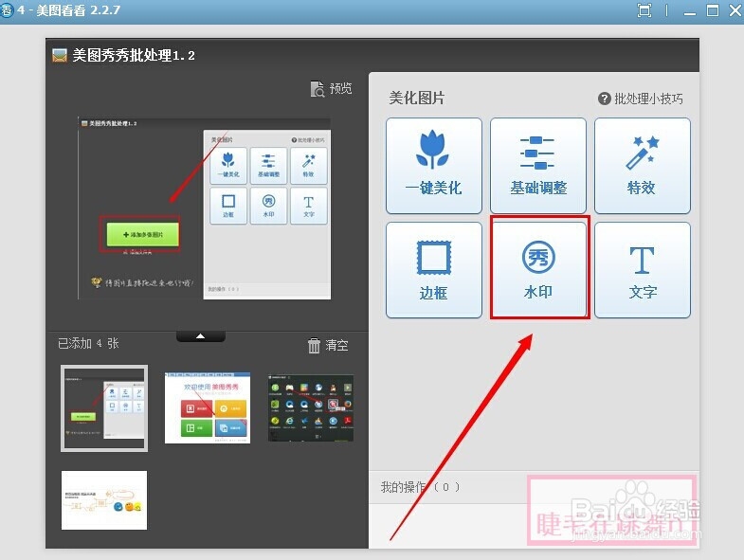Click the large preview image

[x=205, y=208]
